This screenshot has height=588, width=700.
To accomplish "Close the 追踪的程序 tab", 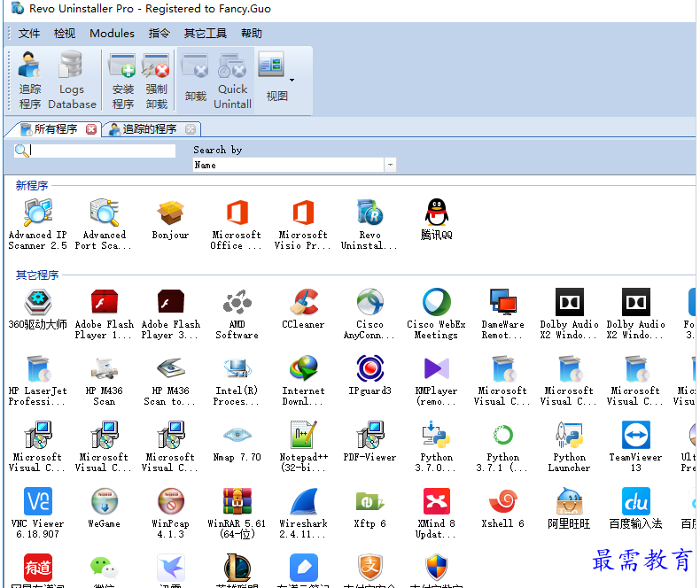I will [x=191, y=129].
